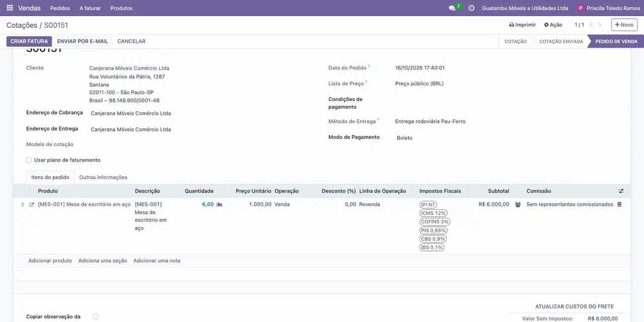Open the activities clock icon
The height and width of the screenshot is (322, 644).
[x=471, y=8]
